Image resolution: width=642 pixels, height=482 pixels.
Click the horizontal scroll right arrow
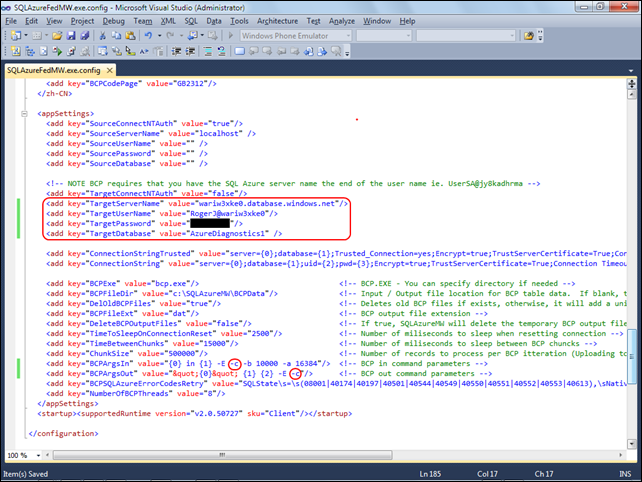pyautogui.click(x=620, y=455)
